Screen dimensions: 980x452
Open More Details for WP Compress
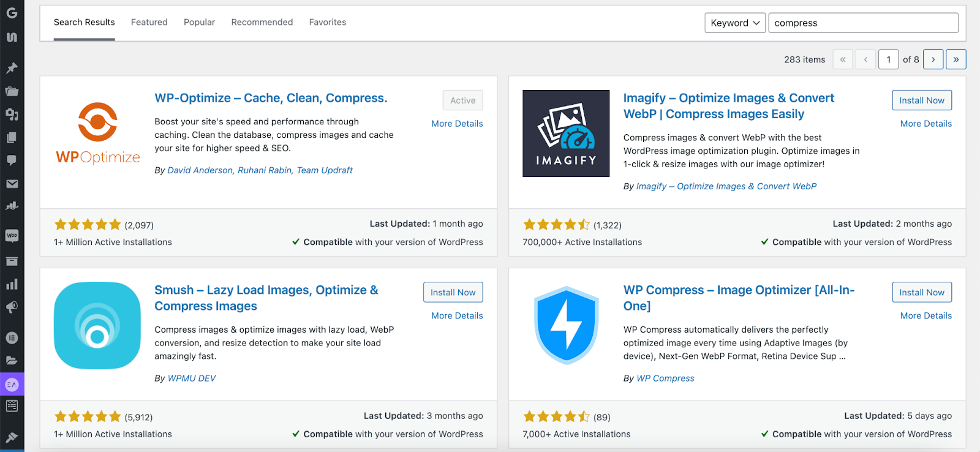tap(926, 315)
